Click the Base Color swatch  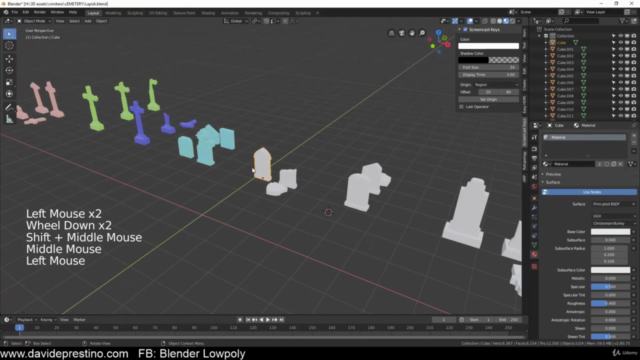pyautogui.click(x=611, y=232)
